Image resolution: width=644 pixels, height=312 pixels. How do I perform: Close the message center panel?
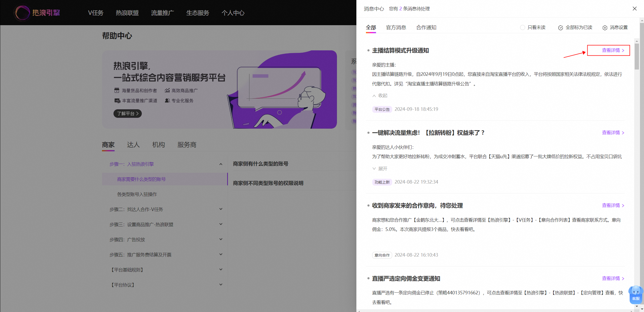634,9
